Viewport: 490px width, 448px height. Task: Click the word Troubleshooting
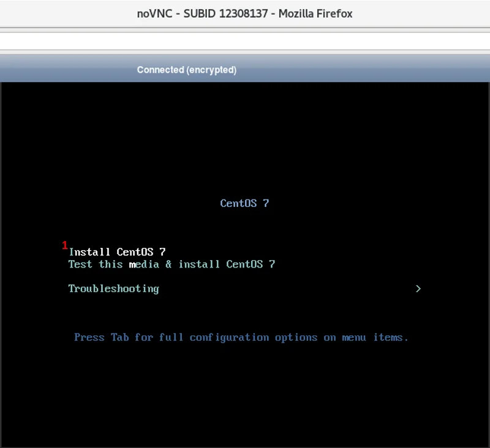[x=113, y=289]
